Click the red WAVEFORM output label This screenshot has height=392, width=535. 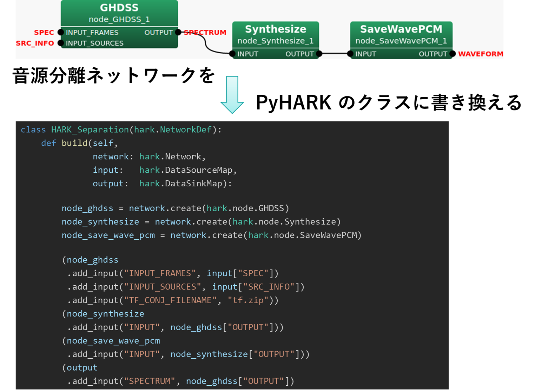[480, 54]
